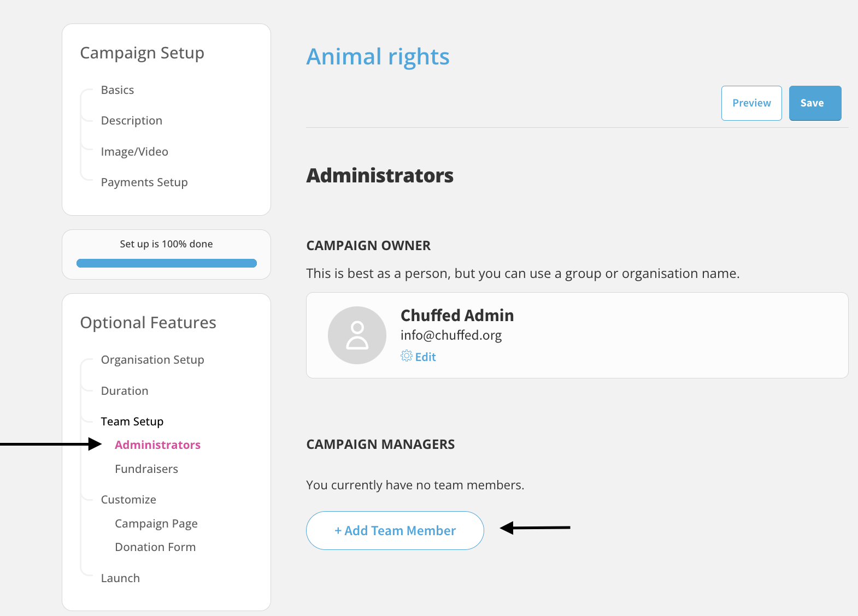Click Edit link for campaign owner
858x616 pixels.
pyautogui.click(x=425, y=357)
